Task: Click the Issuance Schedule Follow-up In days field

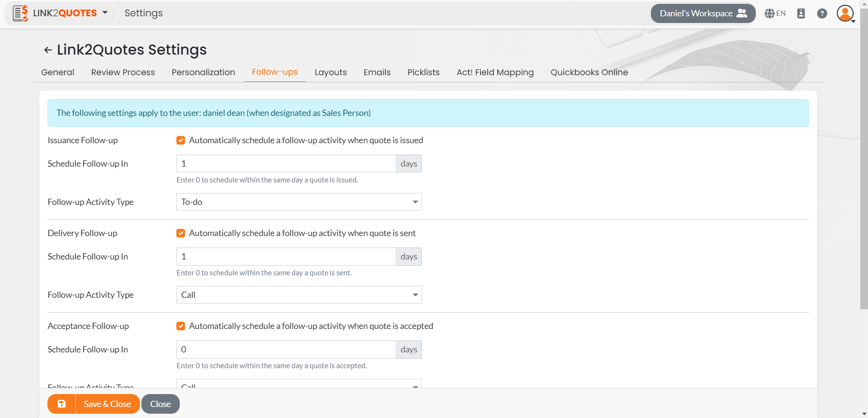Action: [286, 164]
